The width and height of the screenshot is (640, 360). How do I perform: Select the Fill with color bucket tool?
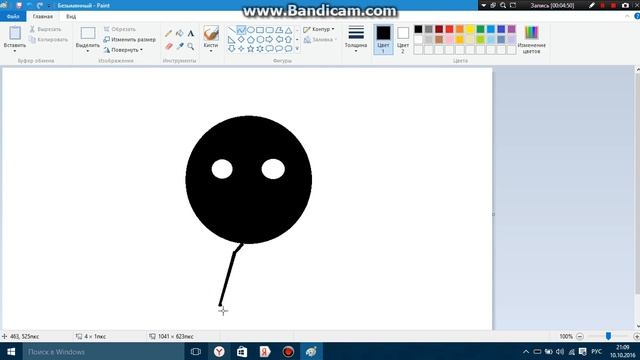coord(180,33)
